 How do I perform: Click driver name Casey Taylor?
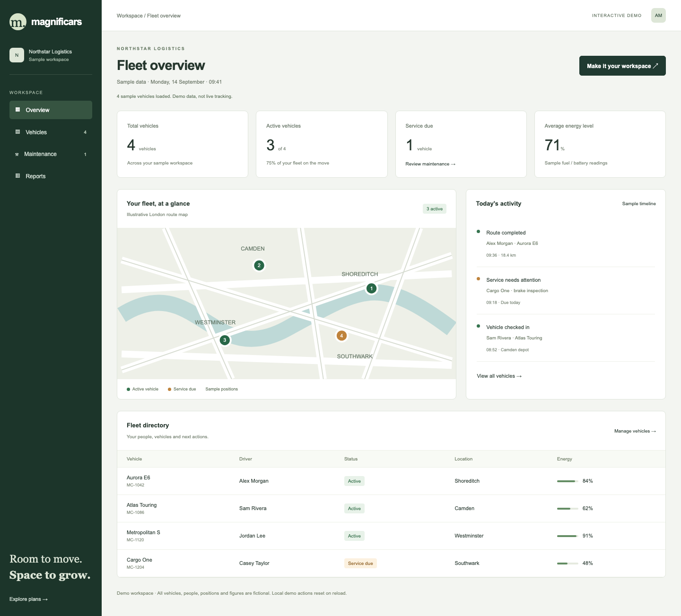pyautogui.click(x=254, y=564)
